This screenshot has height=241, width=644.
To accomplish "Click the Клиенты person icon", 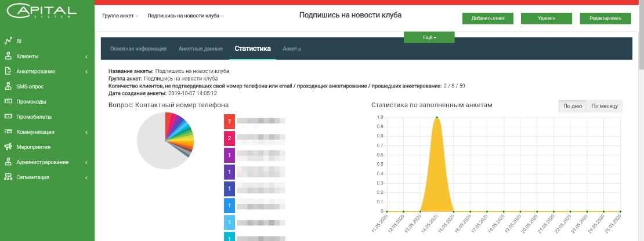I will coord(8,56).
